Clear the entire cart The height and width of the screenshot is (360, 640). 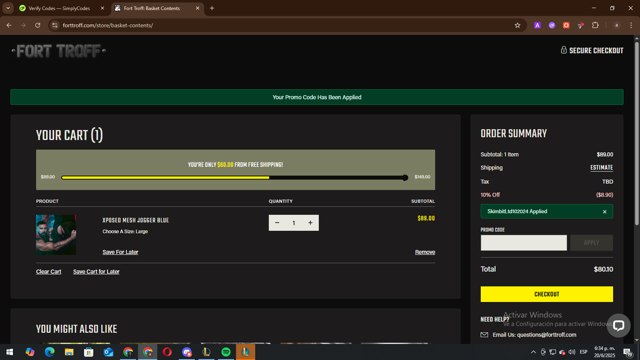[49, 271]
